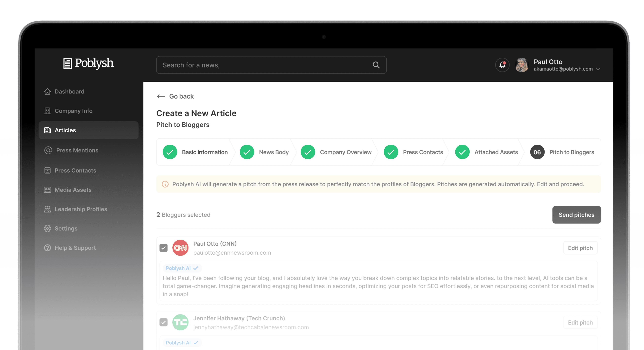Select the Company Info sidebar icon
The height and width of the screenshot is (350, 644).
(47, 111)
